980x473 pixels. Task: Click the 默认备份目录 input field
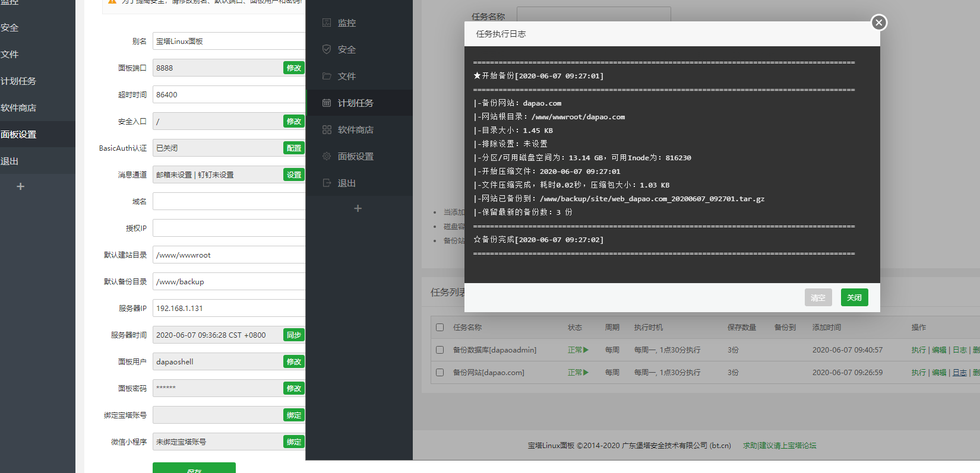tap(229, 281)
